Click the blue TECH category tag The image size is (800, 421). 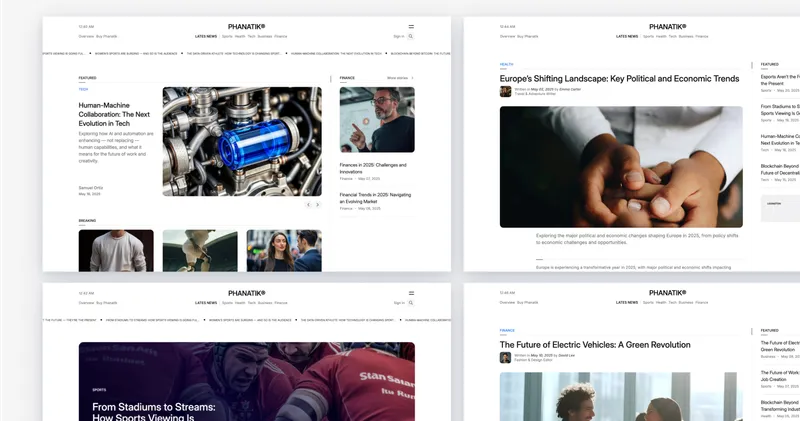(x=84, y=89)
